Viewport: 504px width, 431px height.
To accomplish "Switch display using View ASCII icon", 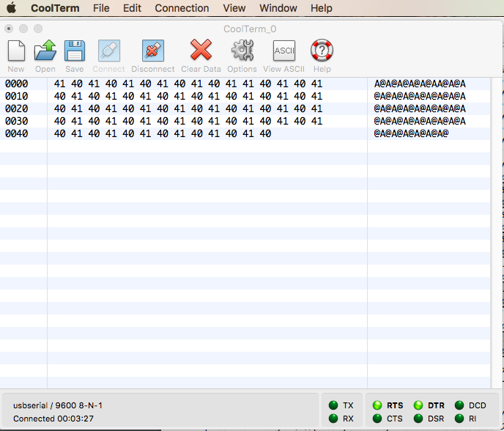I will tap(283, 51).
